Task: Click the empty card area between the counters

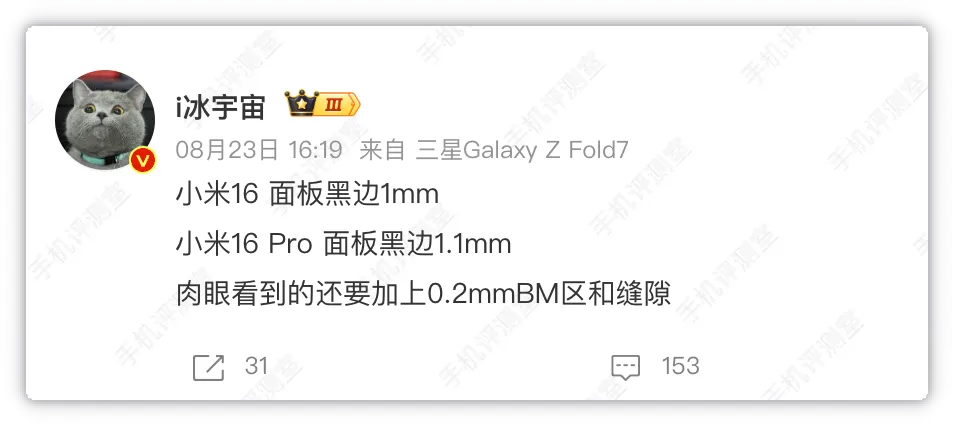Action: (x=438, y=367)
